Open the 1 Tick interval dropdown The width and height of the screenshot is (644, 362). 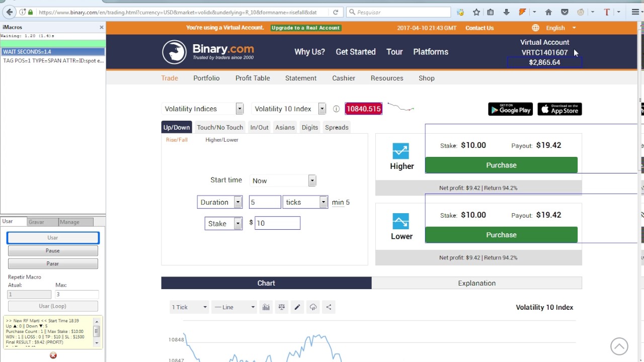pyautogui.click(x=189, y=307)
